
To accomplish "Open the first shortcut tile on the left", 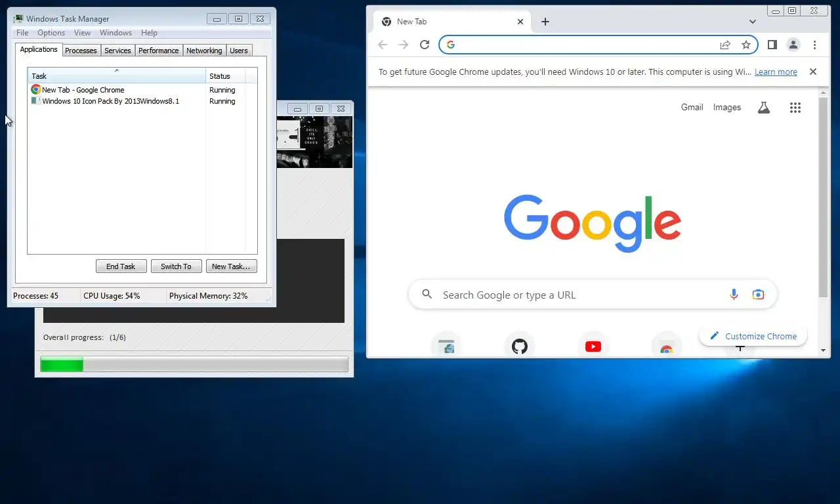I will 446,346.
